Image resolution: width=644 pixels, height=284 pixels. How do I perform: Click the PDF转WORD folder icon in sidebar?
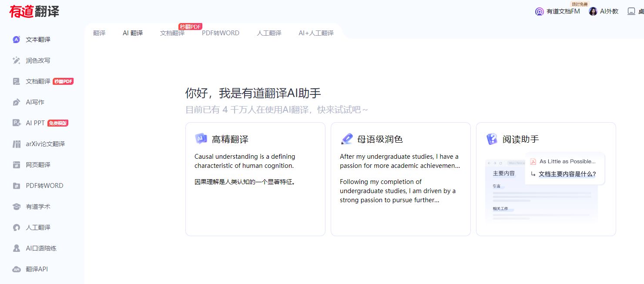17,186
